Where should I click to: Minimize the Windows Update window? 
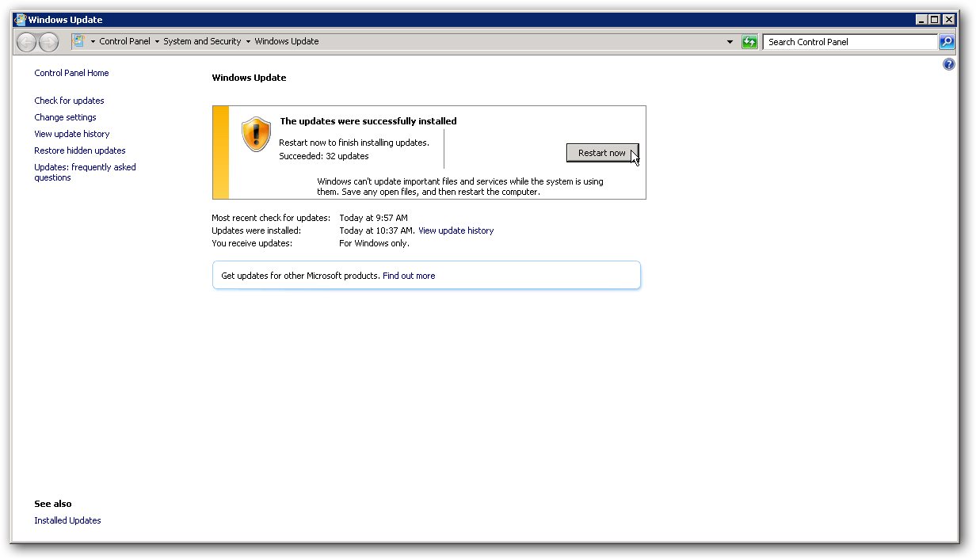(921, 20)
